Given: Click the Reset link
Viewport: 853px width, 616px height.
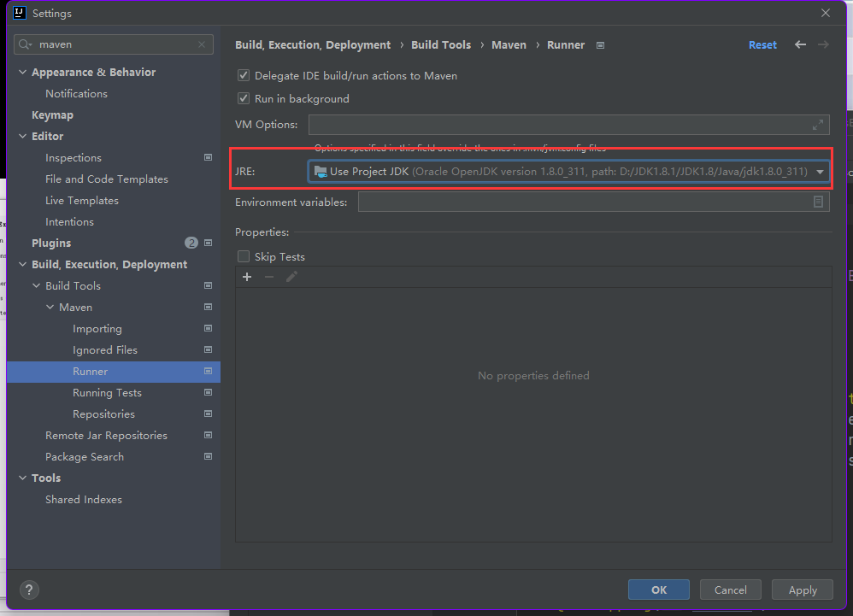Looking at the screenshot, I should (x=762, y=45).
